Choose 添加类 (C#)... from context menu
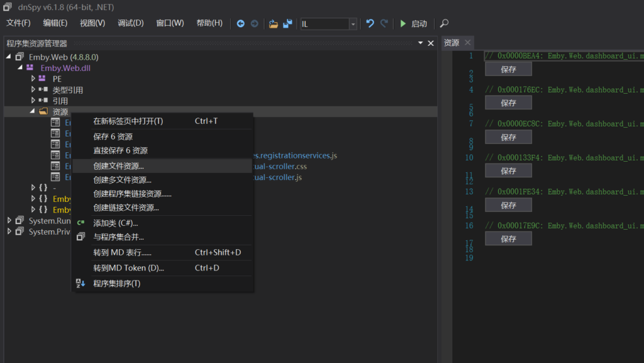The width and height of the screenshot is (644, 363). tap(163, 223)
